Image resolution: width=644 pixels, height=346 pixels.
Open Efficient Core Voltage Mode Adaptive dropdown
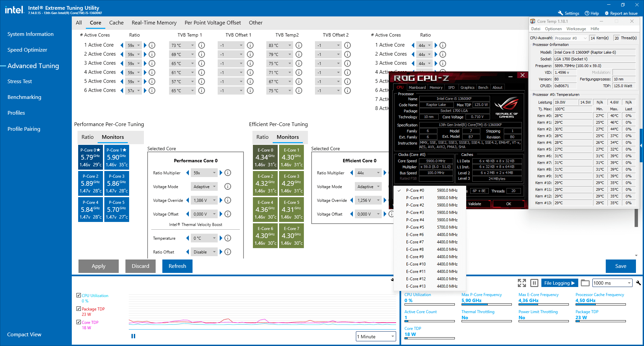pos(368,187)
